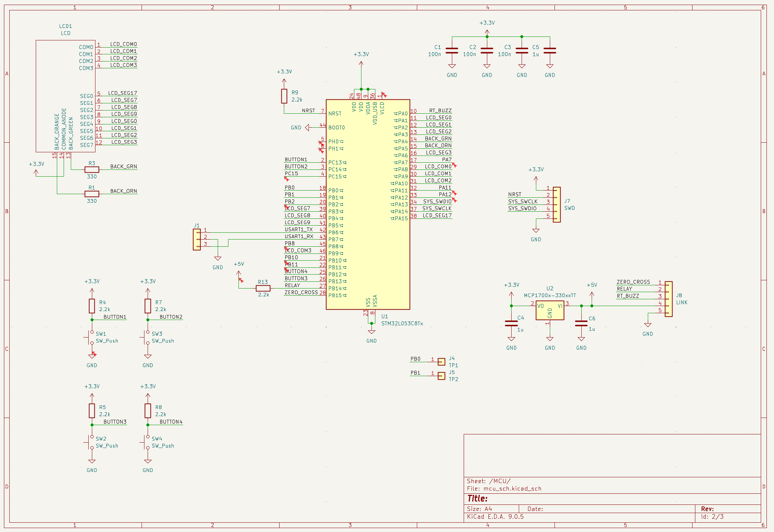Click the LCD1 display symbol body
This screenshot has width=774, height=532.
[65, 96]
